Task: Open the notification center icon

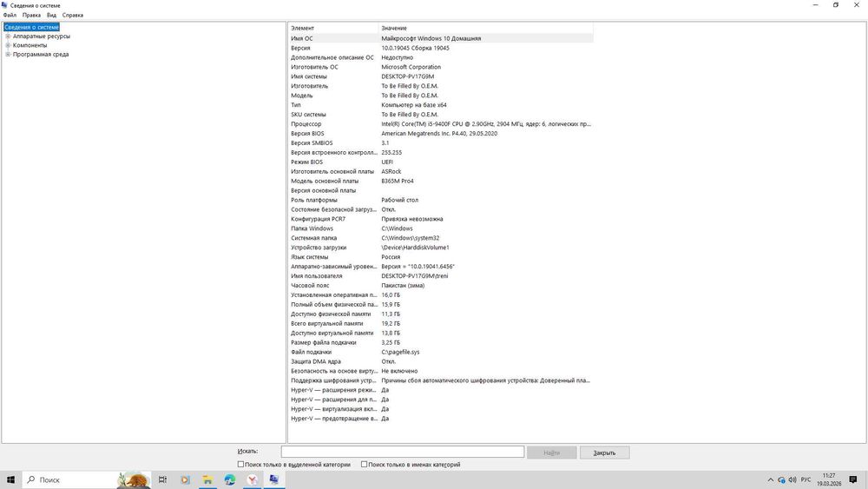Action: [x=853, y=479]
